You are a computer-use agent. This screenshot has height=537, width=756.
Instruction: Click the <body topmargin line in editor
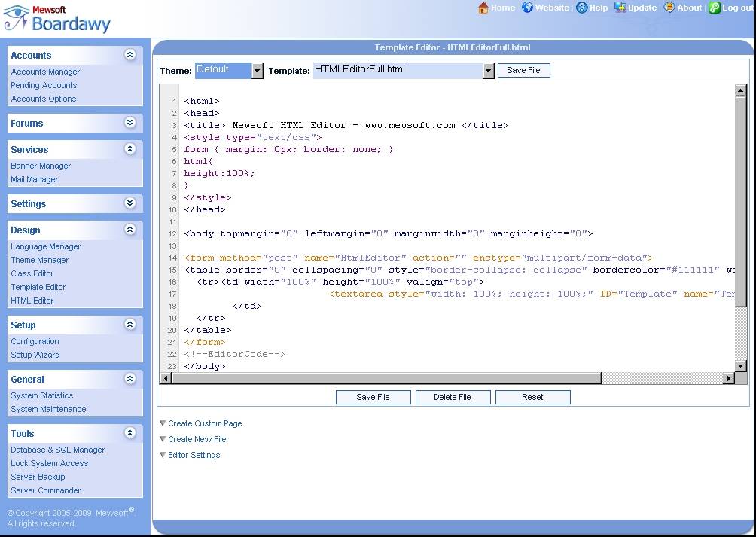tap(388, 233)
